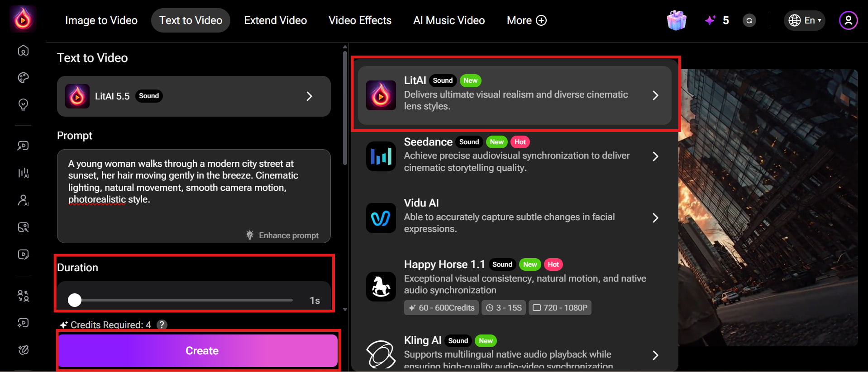868x372 pixels.
Task: Select the Seedance model bars icon
Action: 381,156
